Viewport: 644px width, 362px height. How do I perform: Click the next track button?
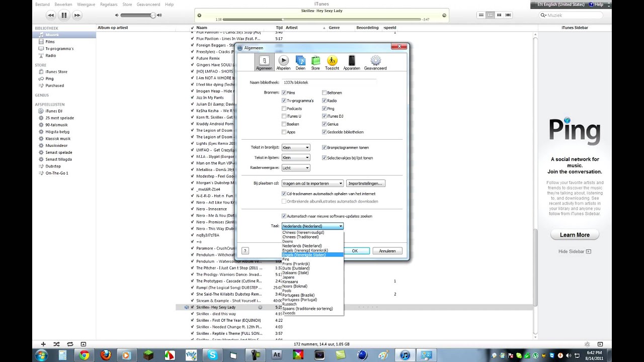(77, 16)
